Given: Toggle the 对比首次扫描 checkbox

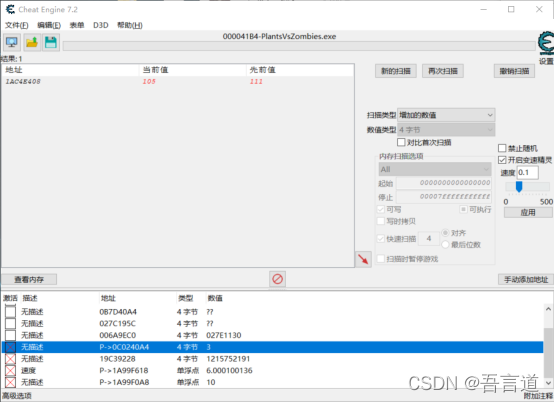Looking at the screenshot, I should click(401, 142).
